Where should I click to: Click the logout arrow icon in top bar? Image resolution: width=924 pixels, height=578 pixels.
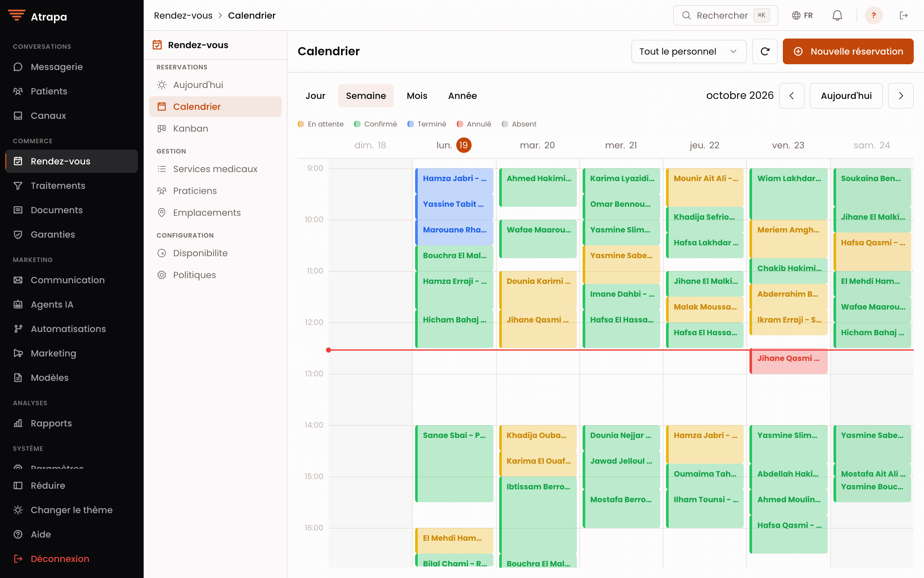click(x=903, y=15)
